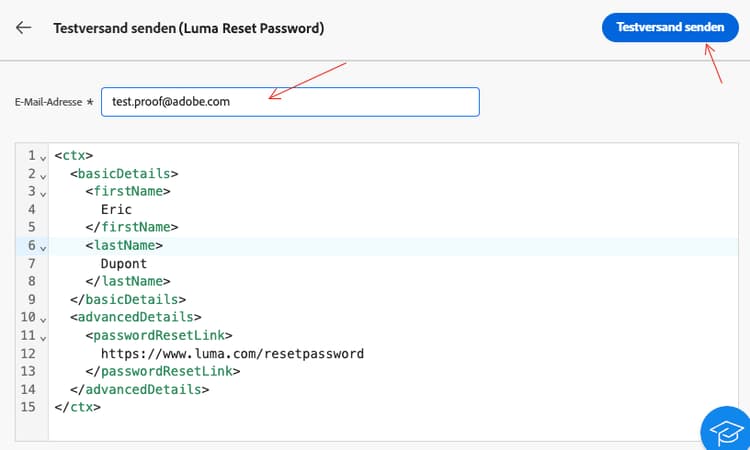Click the luma.com resetpassword URL text
750x450 pixels.
coord(232,354)
